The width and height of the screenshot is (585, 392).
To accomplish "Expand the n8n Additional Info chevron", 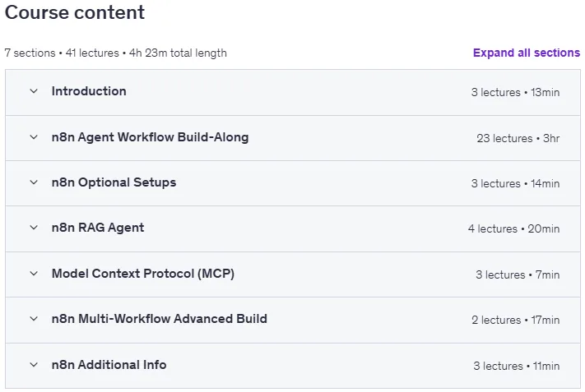I will [x=34, y=364].
